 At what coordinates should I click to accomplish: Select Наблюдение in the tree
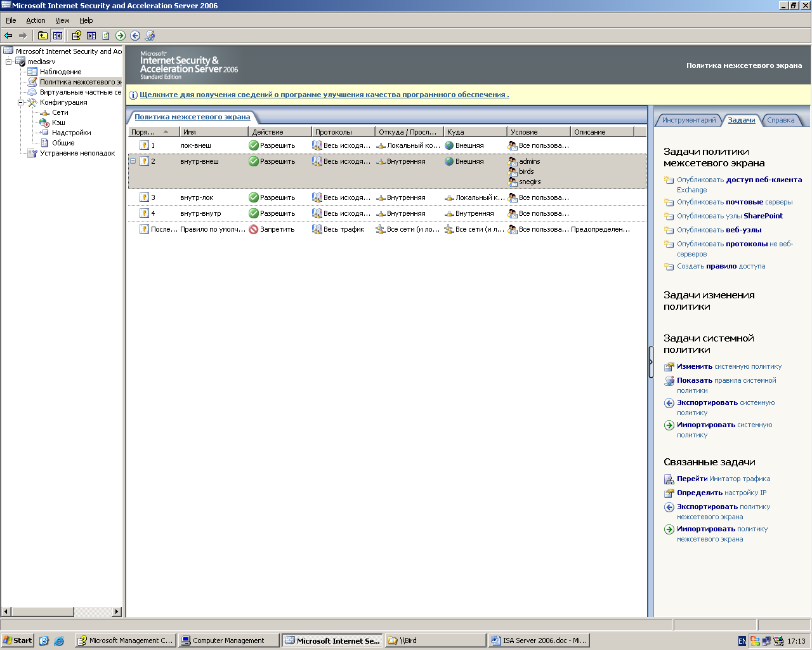pyautogui.click(x=60, y=72)
